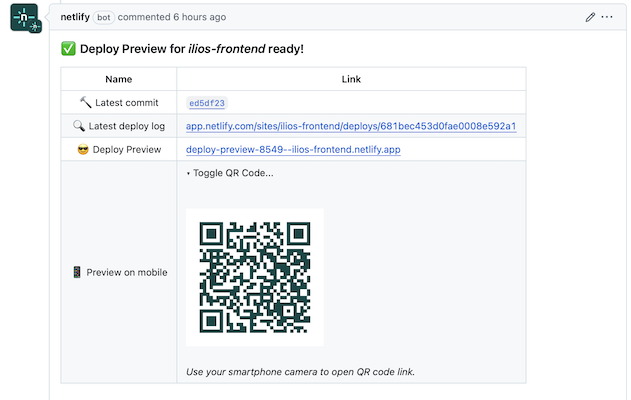Image resolution: width=631 pixels, height=400 pixels.
Task: Open the deploy-preview-8549 netlify.app link
Action: [x=293, y=150]
